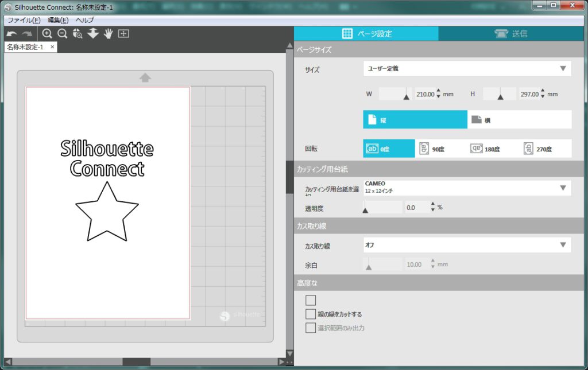This screenshot has height=370, width=588.
Task: Decrease the height with its down arrow
Action: 543,97
